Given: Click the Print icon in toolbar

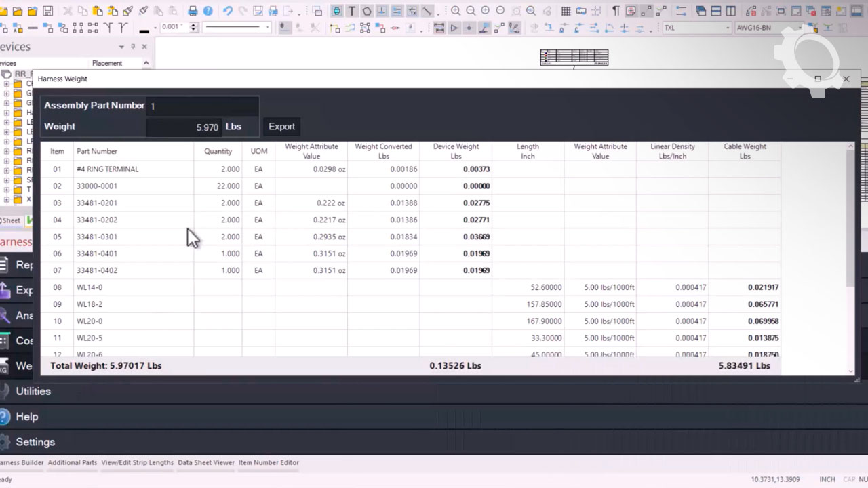Looking at the screenshot, I should (x=193, y=11).
